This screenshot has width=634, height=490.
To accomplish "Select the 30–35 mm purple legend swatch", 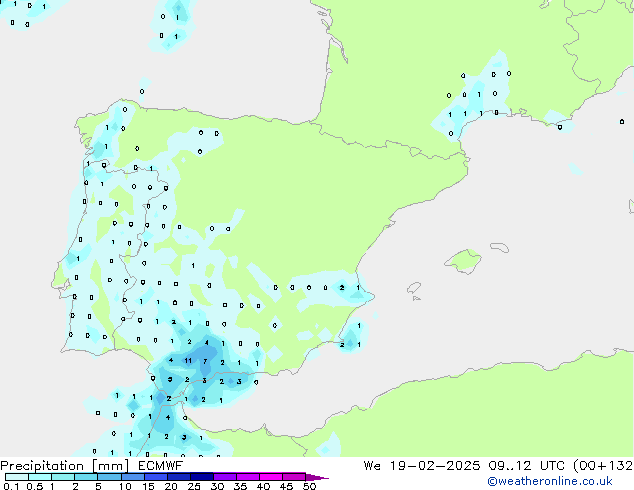I will pyautogui.click(x=224, y=477).
